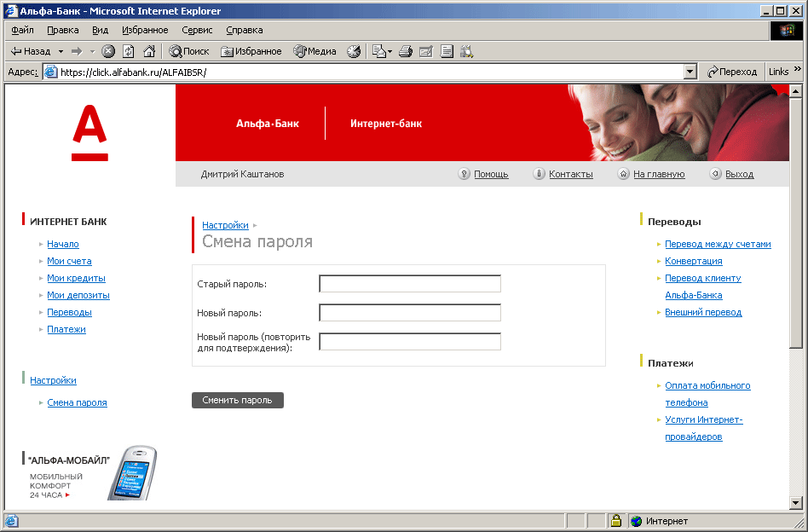Print the page with the printer icon

tap(406, 51)
